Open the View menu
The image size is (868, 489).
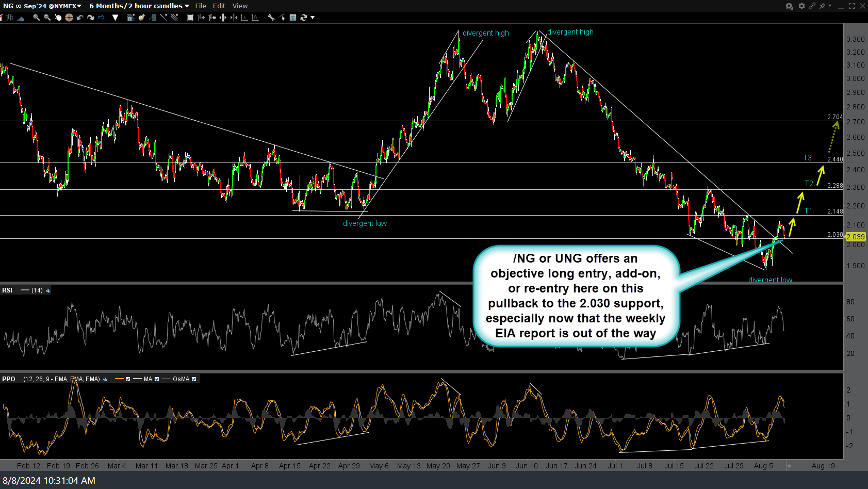point(240,6)
